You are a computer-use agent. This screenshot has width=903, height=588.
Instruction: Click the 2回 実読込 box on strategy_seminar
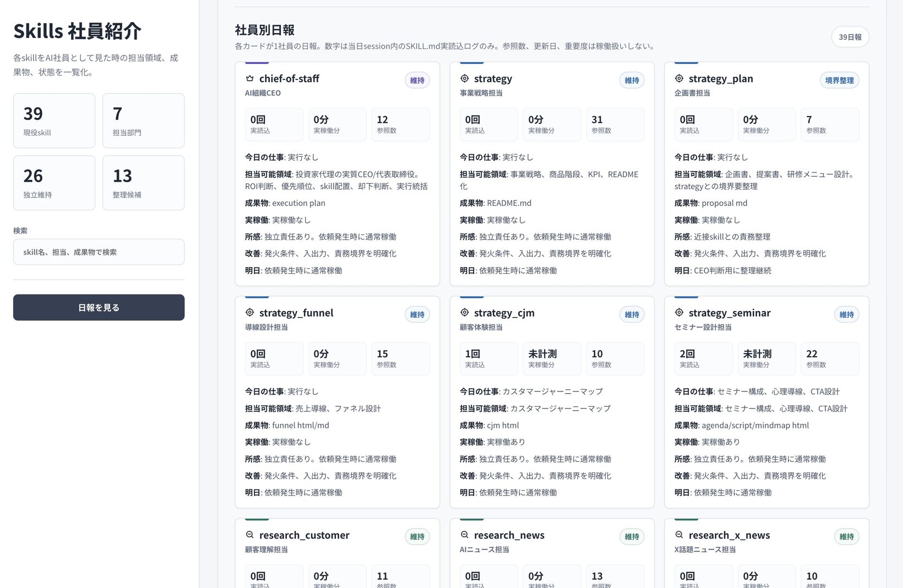(704, 359)
